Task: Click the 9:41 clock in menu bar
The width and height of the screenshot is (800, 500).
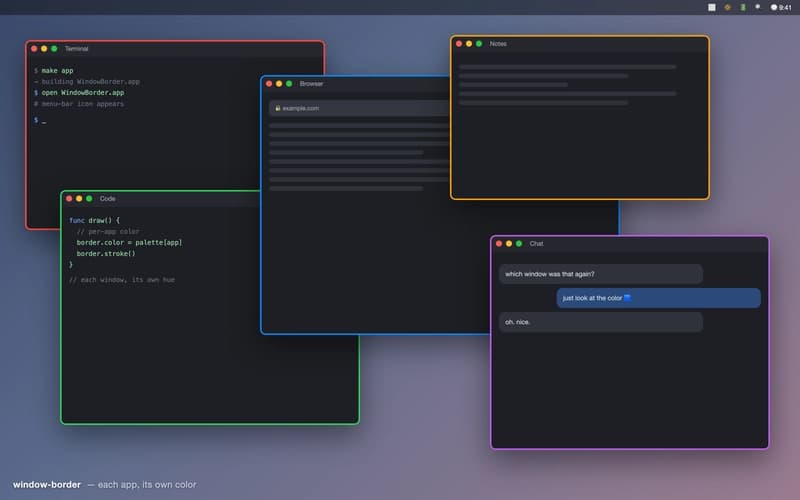Action: pos(781,7)
